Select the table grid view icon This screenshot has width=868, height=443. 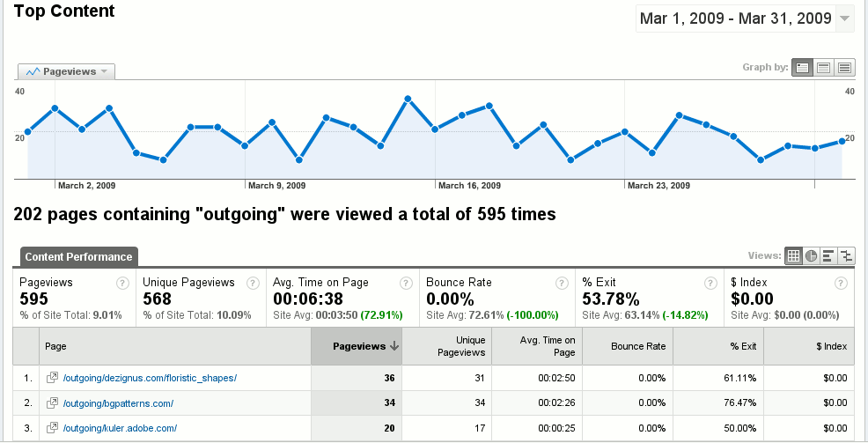click(x=794, y=255)
